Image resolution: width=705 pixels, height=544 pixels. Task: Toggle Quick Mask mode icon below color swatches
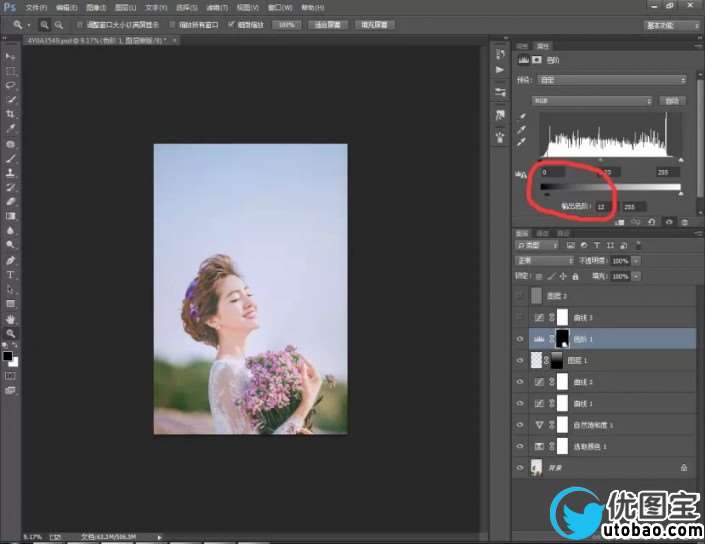(x=10, y=376)
